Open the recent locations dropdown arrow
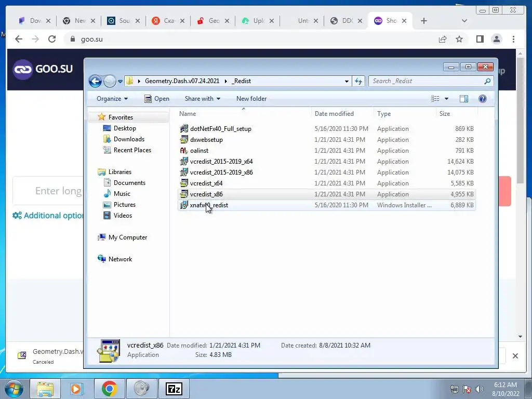Image resolution: width=532 pixels, height=399 pixels. [x=120, y=82]
